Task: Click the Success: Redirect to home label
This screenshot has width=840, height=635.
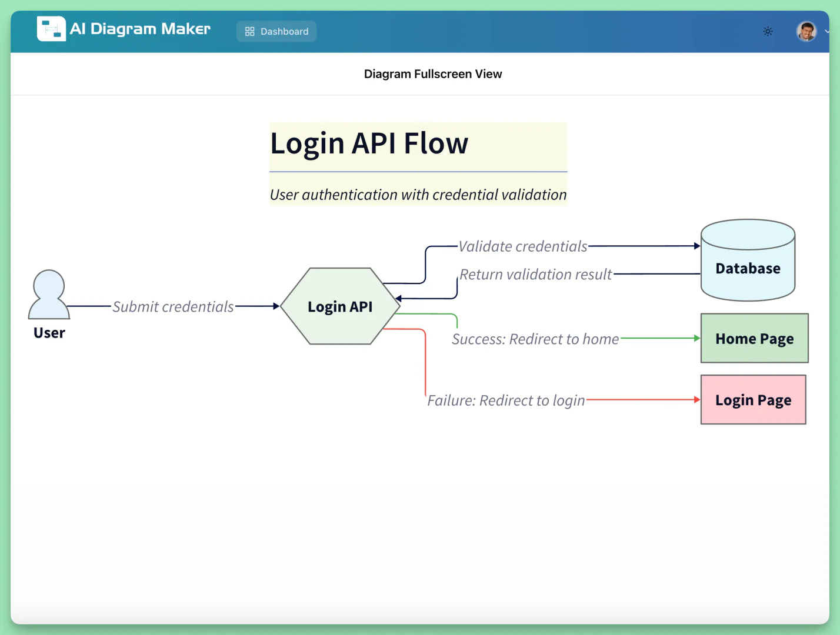Action: 535,339
